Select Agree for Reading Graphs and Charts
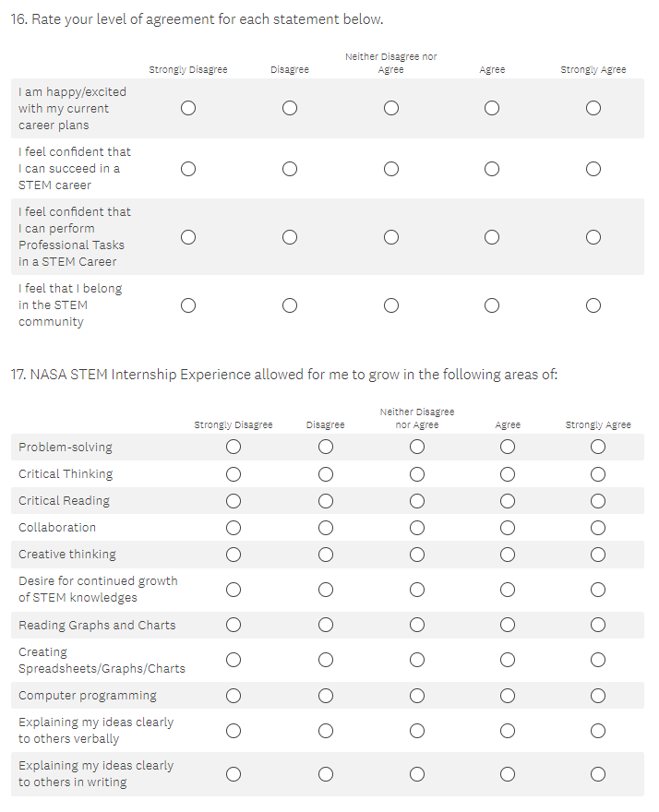Image resolution: width=659 pixels, height=812 pixels. [508, 626]
